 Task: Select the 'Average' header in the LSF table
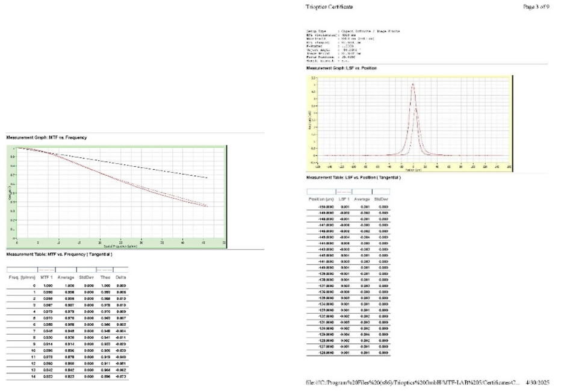(362, 199)
